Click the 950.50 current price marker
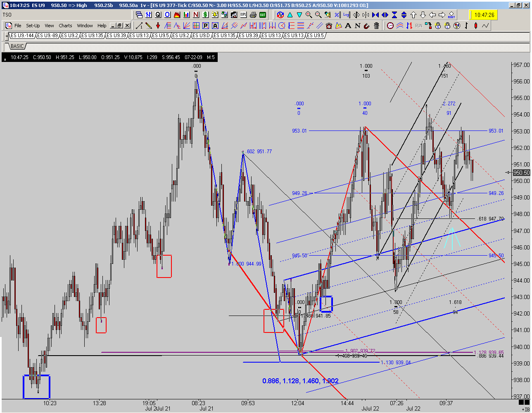Screen dimensions: 532x413 pos(521,173)
